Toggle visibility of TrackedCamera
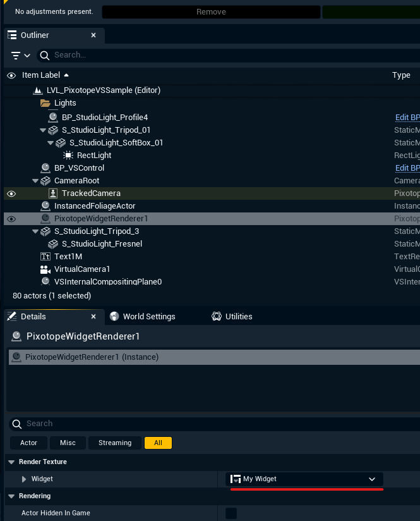Image resolution: width=420 pixels, height=521 pixels. click(x=11, y=193)
